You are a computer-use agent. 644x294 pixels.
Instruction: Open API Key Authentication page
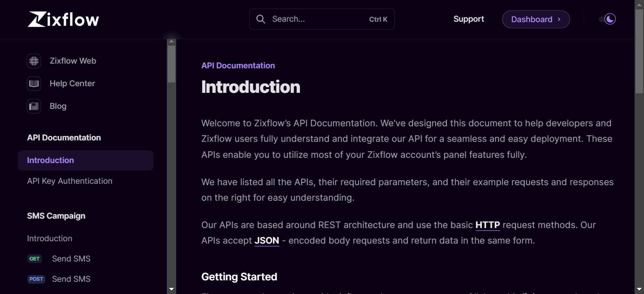(70, 181)
